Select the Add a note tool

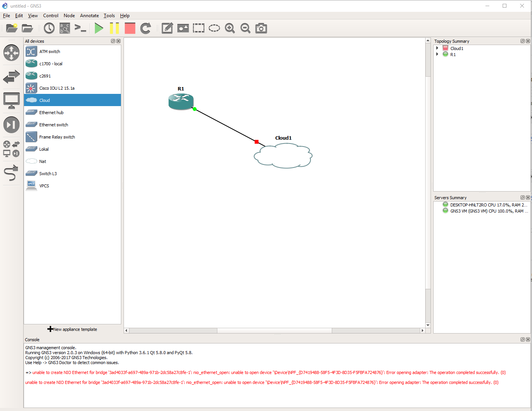(x=167, y=28)
